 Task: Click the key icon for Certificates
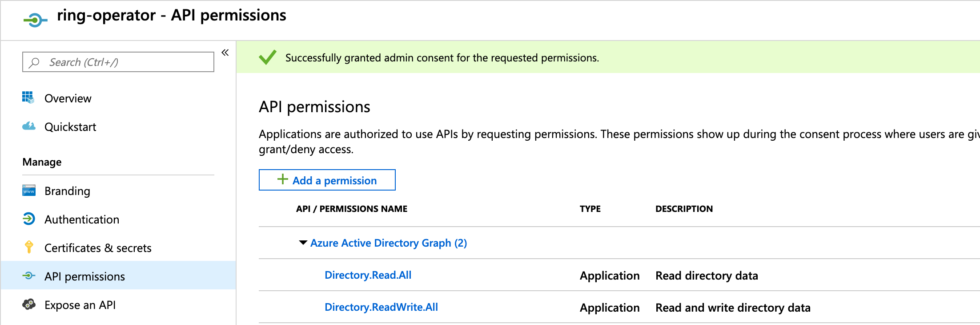tap(29, 247)
